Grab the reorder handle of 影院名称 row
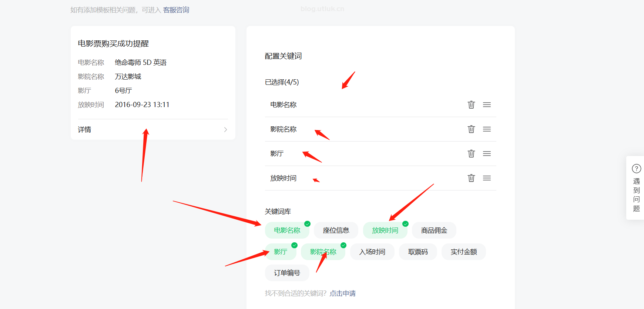Viewport: 644px width, 309px height. (487, 129)
